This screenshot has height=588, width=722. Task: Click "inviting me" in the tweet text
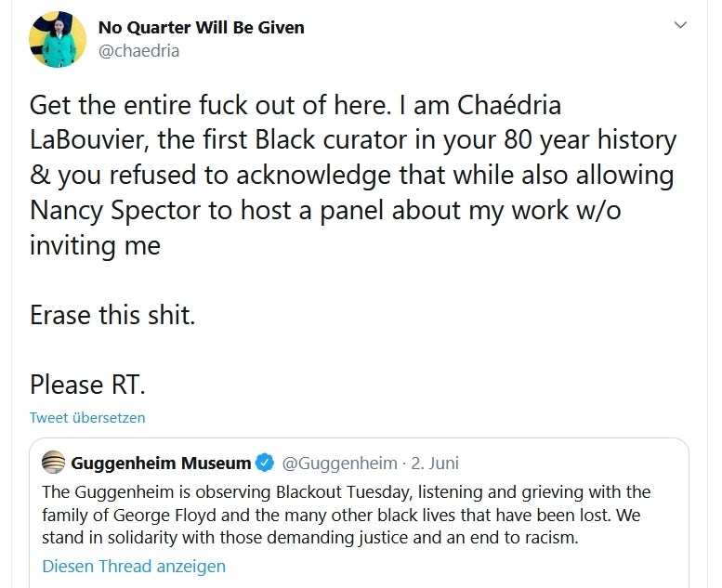pyautogui.click(x=95, y=246)
